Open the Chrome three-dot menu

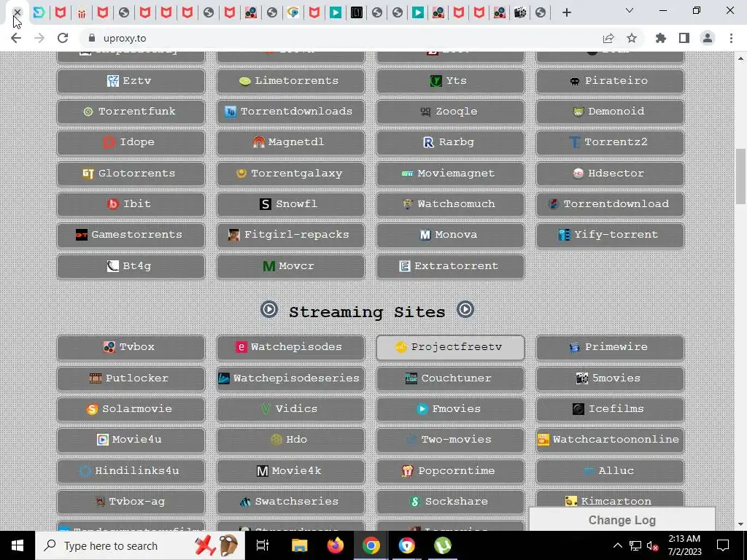731,38
